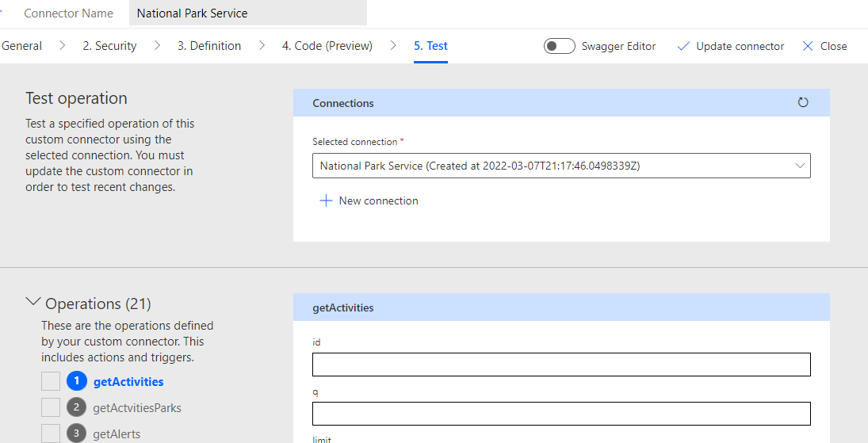This screenshot has height=443, width=868.
Task: Collapse the Operations (21) section
Action: coord(33,302)
